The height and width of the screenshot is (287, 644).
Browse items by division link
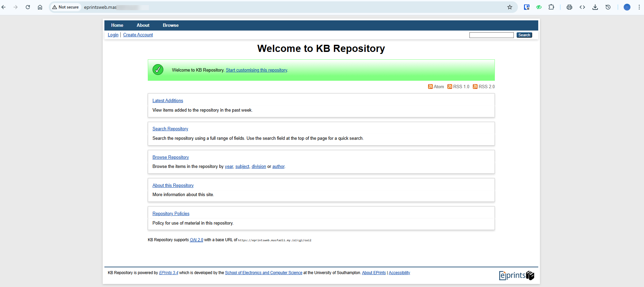pyautogui.click(x=259, y=167)
